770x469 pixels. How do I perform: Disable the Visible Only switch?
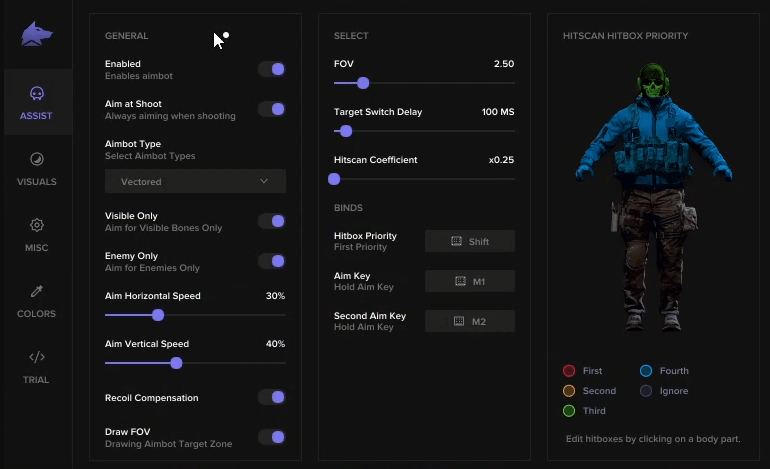[x=272, y=221]
